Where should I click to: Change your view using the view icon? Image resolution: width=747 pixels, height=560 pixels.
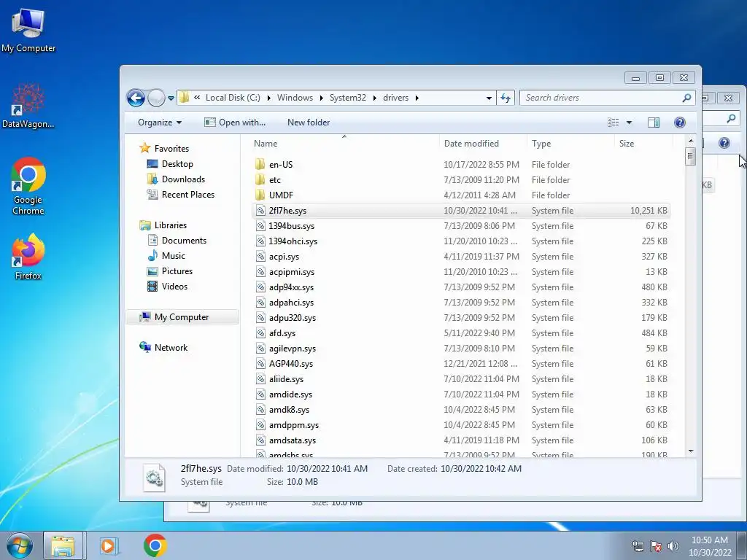pyautogui.click(x=613, y=122)
